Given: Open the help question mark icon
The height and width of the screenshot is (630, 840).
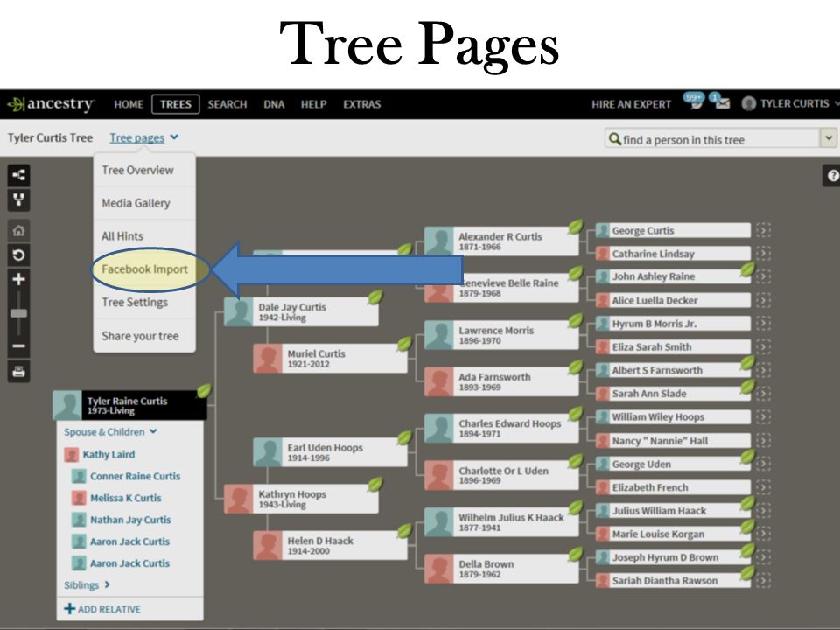Looking at the screenshot, I should click(832, 176).
